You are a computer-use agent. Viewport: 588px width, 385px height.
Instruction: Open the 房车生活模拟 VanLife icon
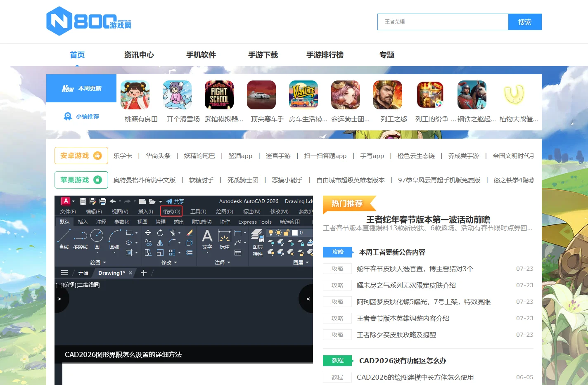pos(303,95)
